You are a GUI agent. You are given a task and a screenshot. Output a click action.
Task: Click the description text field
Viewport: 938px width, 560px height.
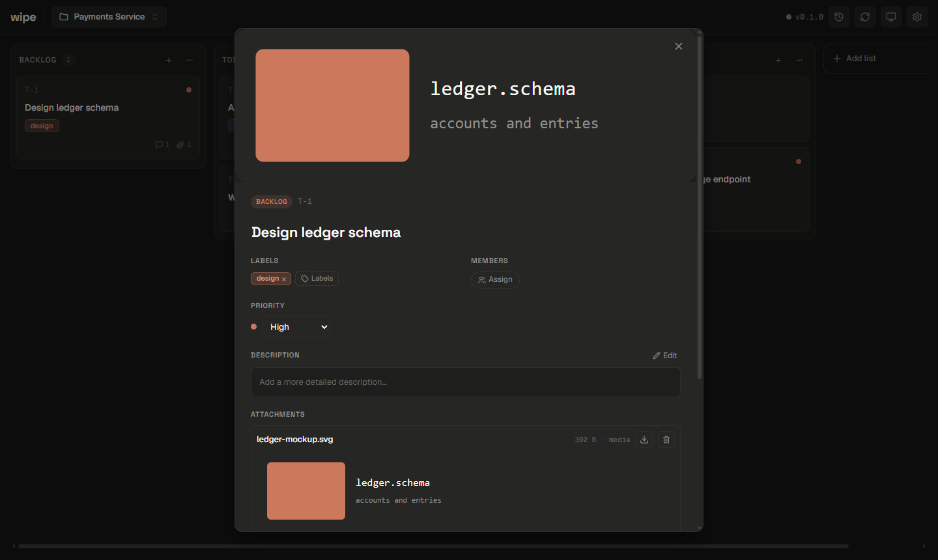click(466, 382)
